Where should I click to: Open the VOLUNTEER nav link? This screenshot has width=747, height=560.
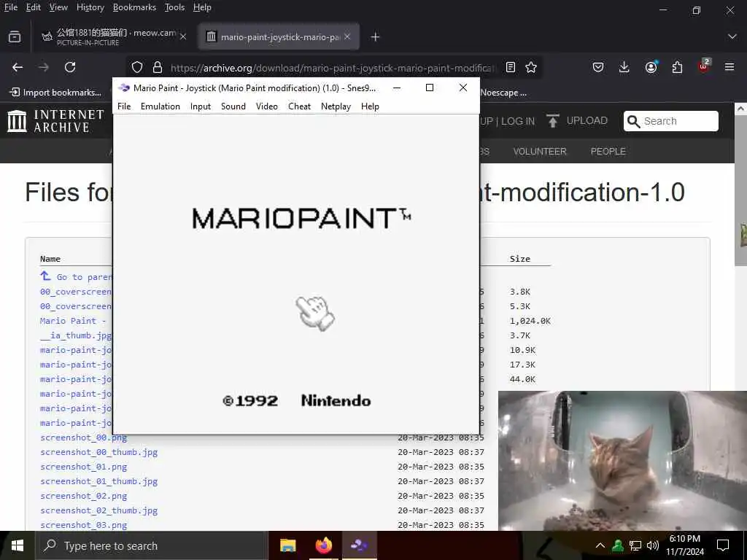[540, 152]
